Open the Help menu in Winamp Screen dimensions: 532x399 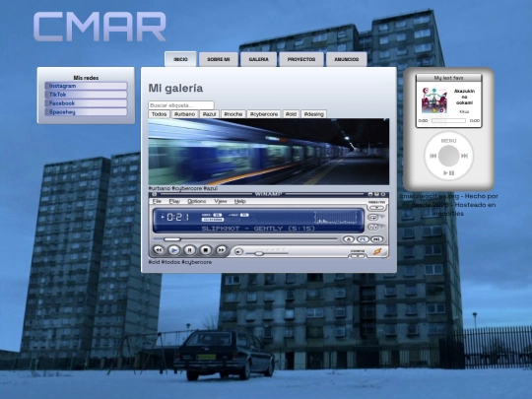(x=239, y=201)
